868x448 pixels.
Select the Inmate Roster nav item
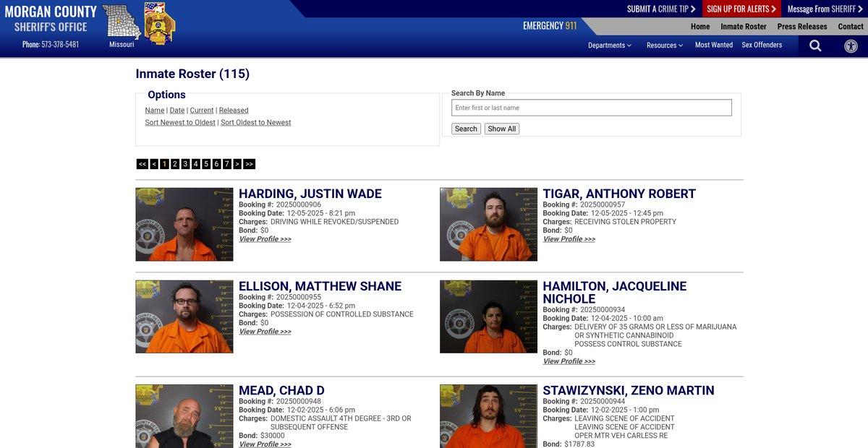pyautogui.click(x=744, y=27)
